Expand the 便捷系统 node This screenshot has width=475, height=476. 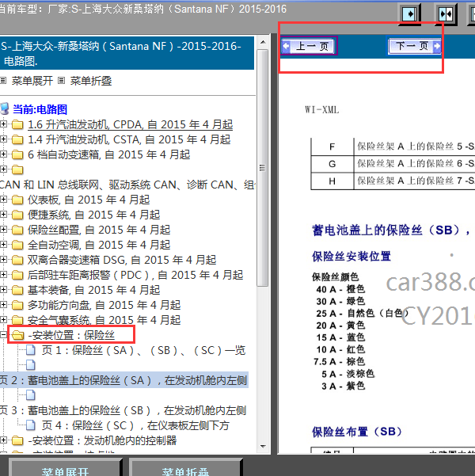click(3, 214)
